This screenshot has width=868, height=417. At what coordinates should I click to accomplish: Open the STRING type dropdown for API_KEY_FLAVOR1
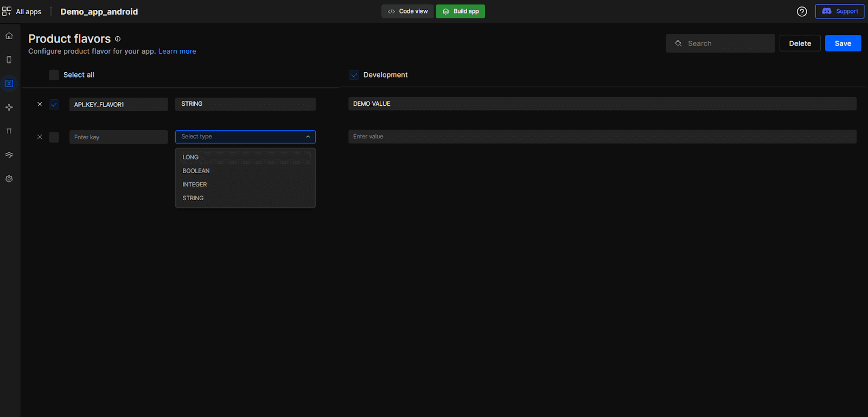(245, 104)
